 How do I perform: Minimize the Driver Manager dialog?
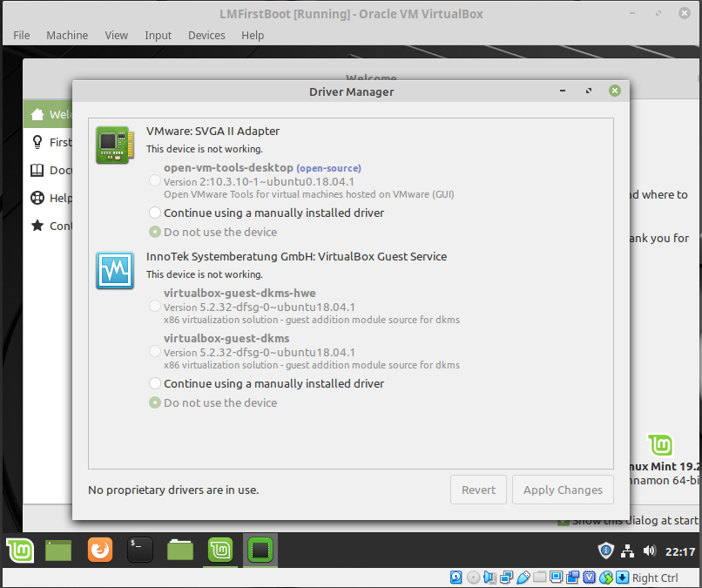pos(563,91)
